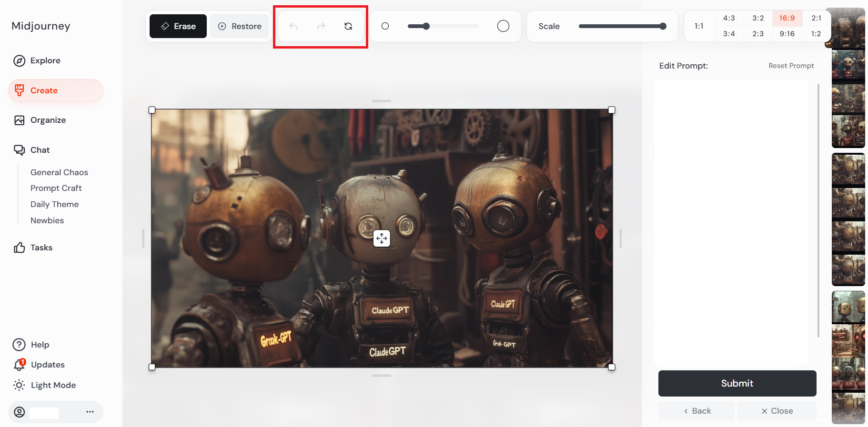Click the Chat bubbles icon
This screenshot has width=868, height=427.
tap(19, 150)
